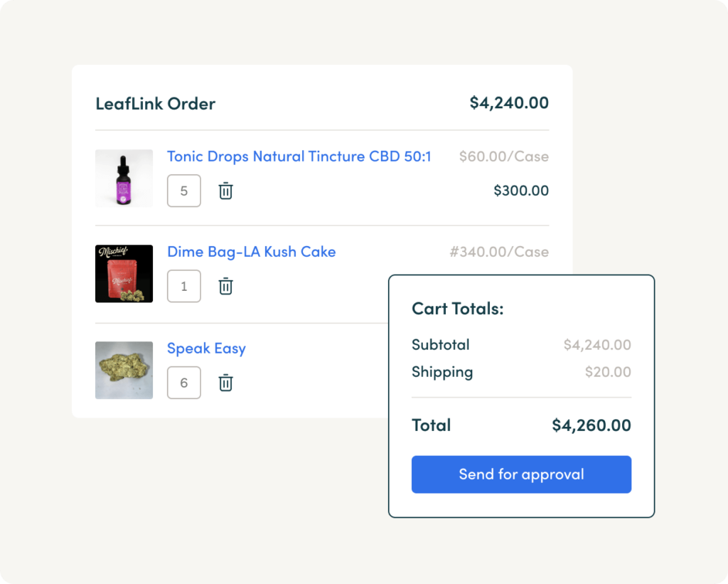Image resolution: width=728 pixels, height=584 pixels.
Task: View the Dime Bag-LA Kush Cake product page
Action: pyautogui.click(x=251, y=251)
